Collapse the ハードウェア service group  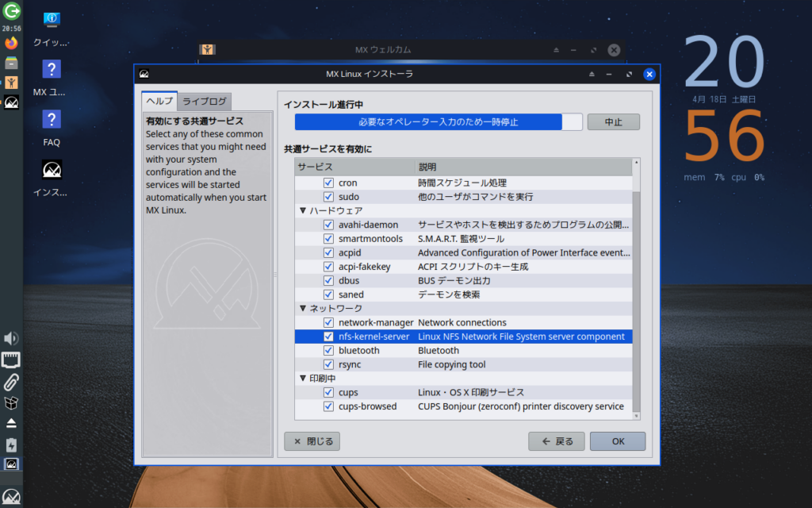pos(303,211)
